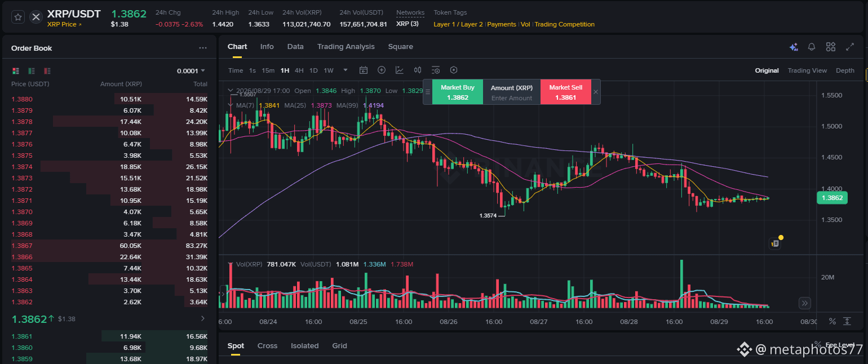Click the Enter Amount XRP field
Image resolution: width=868 pixels, height=364 pixels.
tap(512, 98)
